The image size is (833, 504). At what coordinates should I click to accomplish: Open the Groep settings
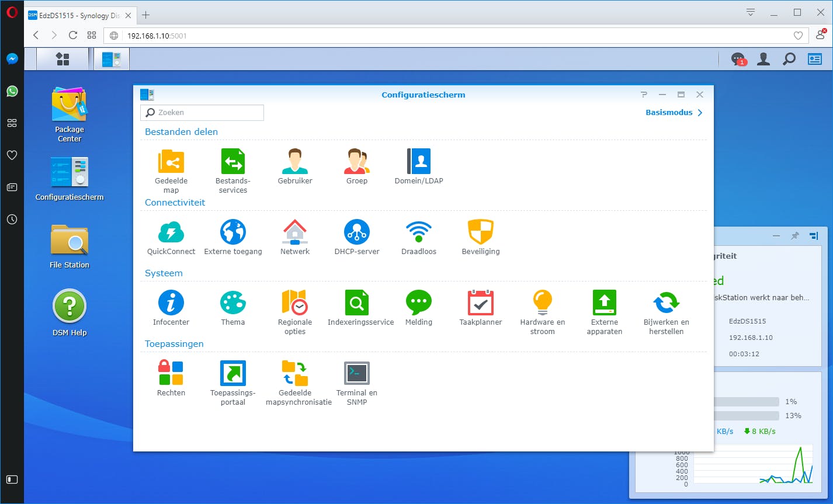[x=357, y=166]
